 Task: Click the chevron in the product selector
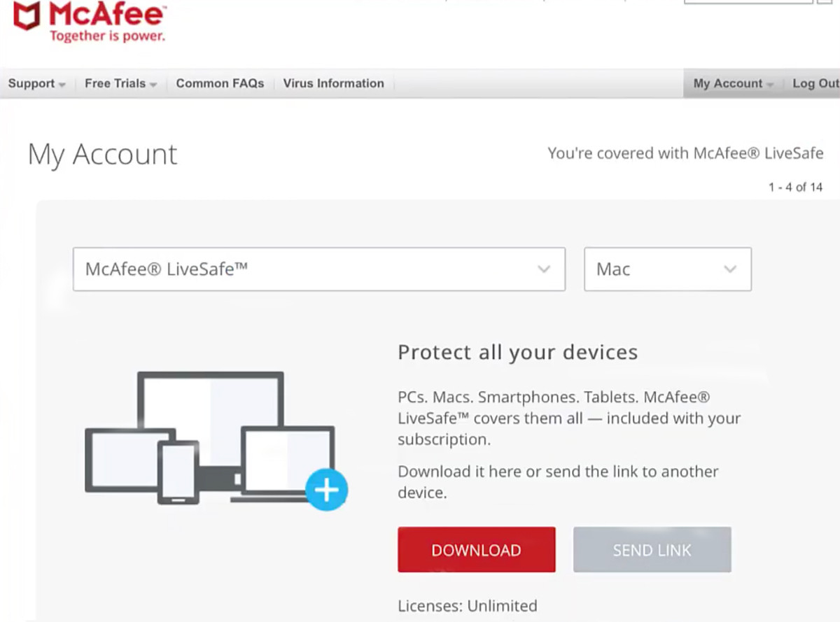point(544,269)
